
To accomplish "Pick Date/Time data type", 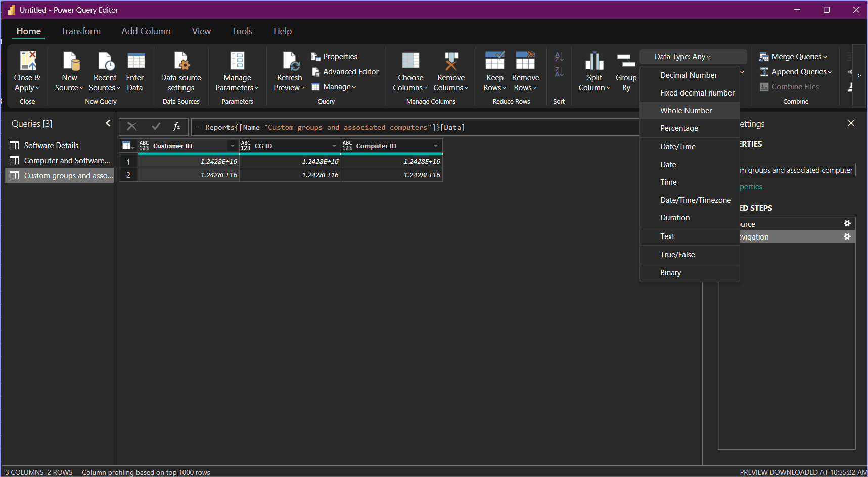I will pyautogui.click(x=690, y=147).
